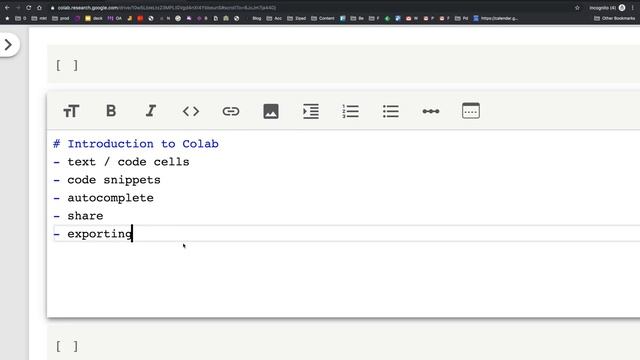Insert a horizontal rule

pyautogui.click(x=431, y=111)
